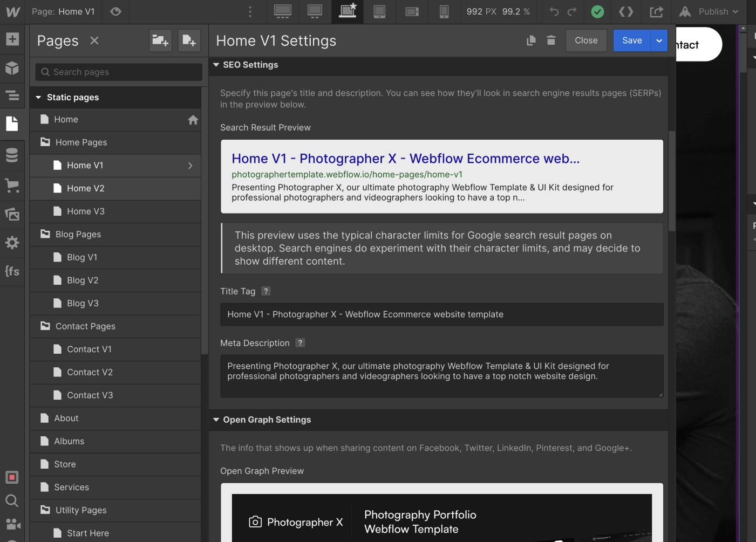756x542 pixels.
Task: Open the CMS Collections panel
Action: pos(12,155)
